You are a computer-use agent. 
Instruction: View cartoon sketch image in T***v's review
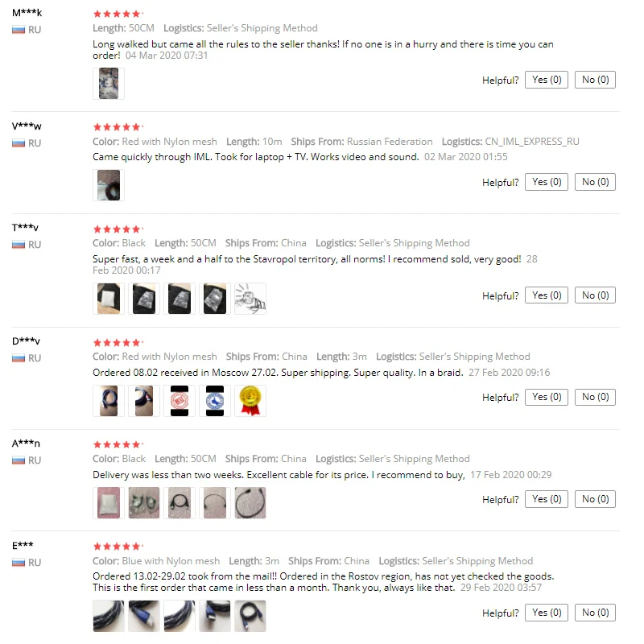pyautogui.click(x=250, y=299)
